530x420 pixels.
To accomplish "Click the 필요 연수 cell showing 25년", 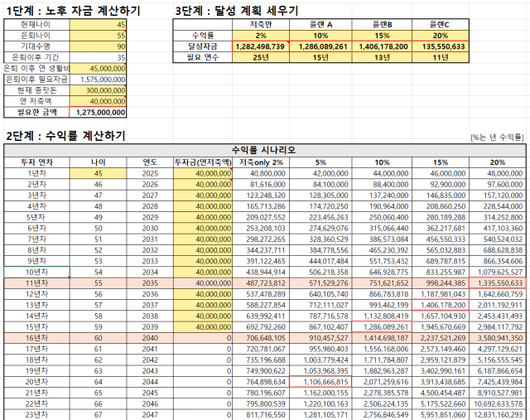I will [x=261, y=57].
